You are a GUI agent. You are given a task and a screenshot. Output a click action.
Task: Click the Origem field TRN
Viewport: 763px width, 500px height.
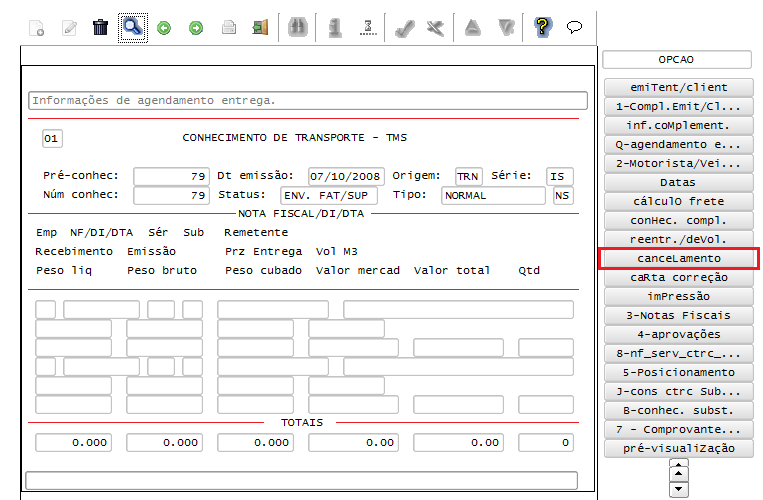[469, 176]
